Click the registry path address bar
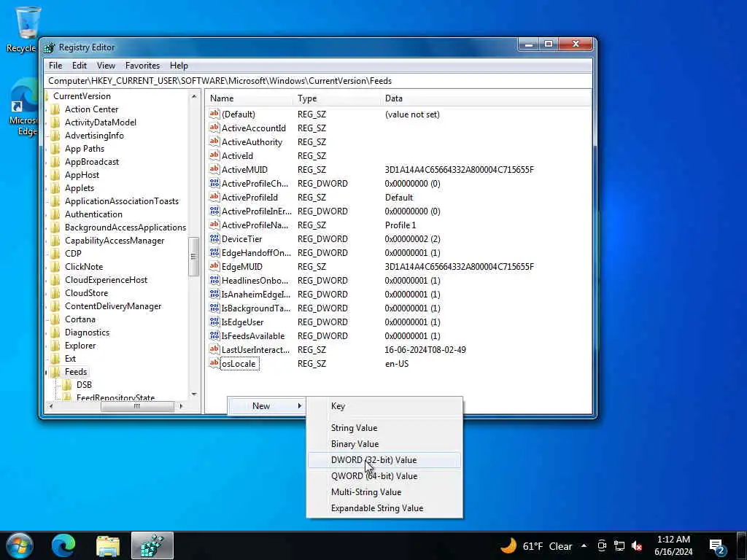Image resolution: width=747 pixels, height=560 pixels. (x=318, y=81)
